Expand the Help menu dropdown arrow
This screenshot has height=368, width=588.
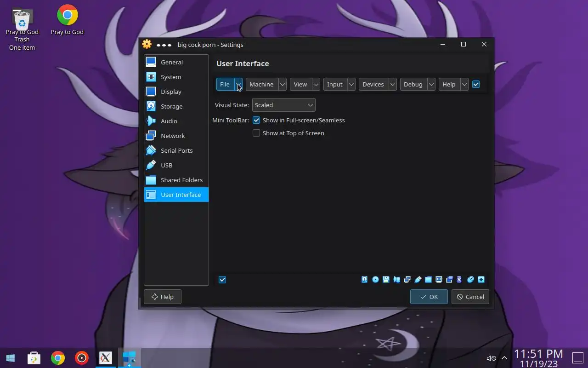[x=464, y=84]
